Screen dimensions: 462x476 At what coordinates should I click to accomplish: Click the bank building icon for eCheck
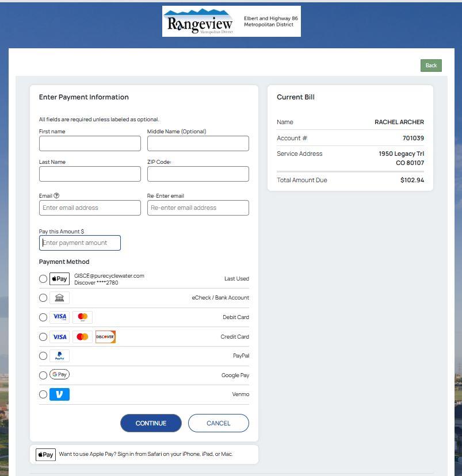point(59,298)
